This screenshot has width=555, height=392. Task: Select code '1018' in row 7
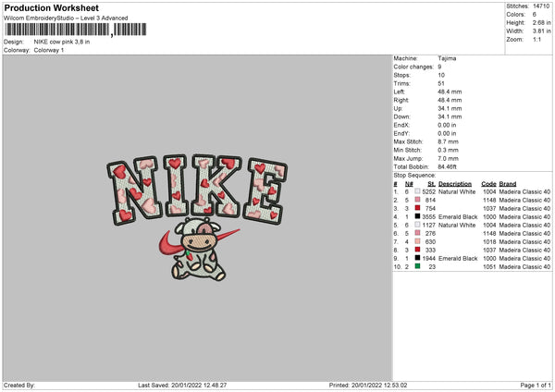489,241
